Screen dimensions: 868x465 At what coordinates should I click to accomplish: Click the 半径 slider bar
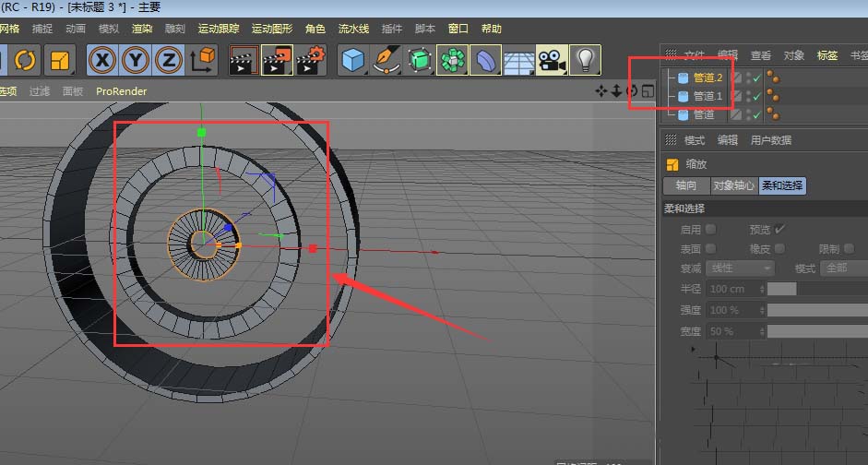pos(817,289)
